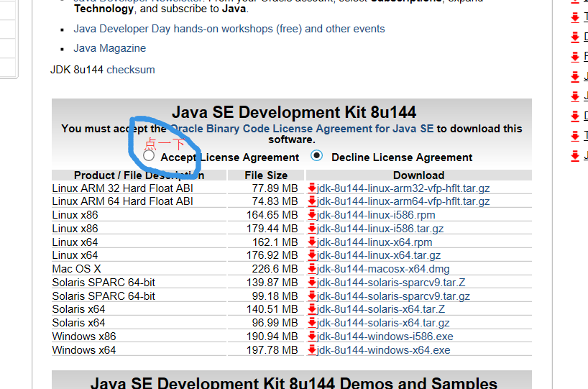Download jdk-8u144-windows-i586.exe via its link

click(x=385, y=337)
